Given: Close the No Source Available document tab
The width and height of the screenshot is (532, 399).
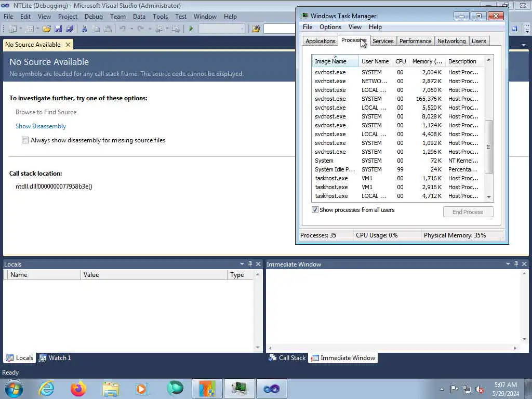Looking at the screenshot, I should click(68, 45).
